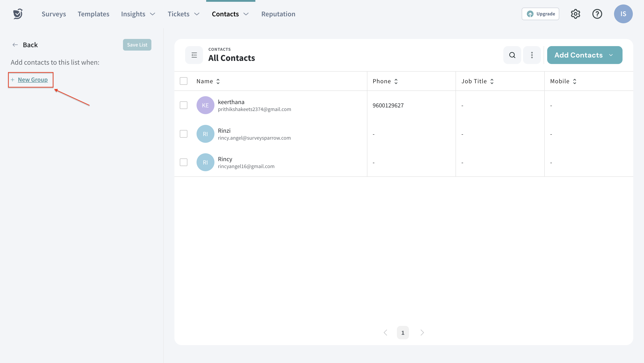Click the help question mark icon

[597, 14]
